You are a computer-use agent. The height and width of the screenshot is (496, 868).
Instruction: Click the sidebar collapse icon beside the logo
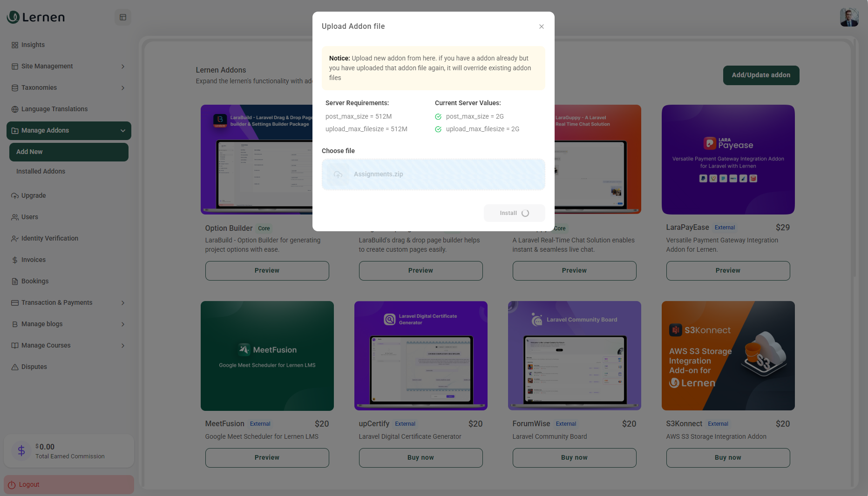click(x=122, y=17)
